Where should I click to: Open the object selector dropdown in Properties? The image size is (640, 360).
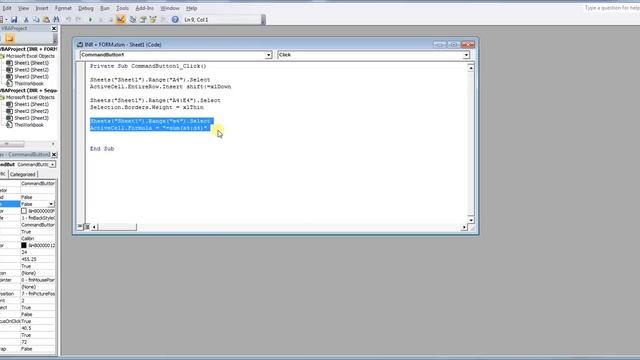click(52, 164)
